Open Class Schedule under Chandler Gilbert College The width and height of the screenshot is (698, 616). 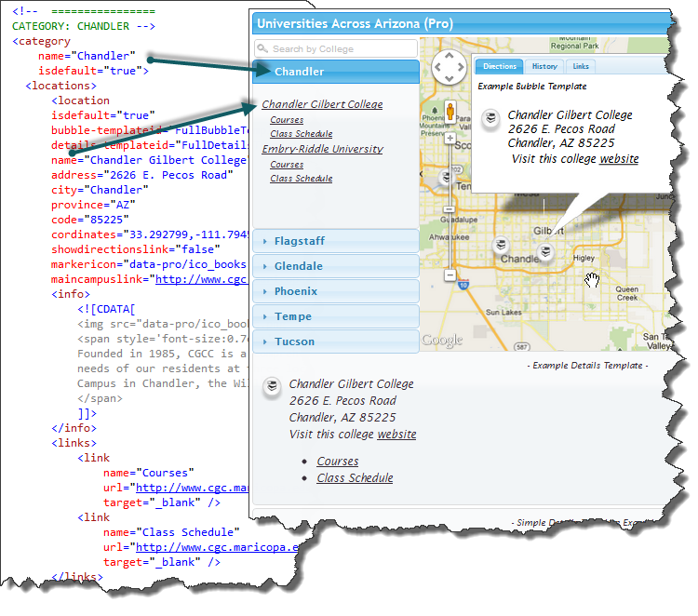point(302,133)
